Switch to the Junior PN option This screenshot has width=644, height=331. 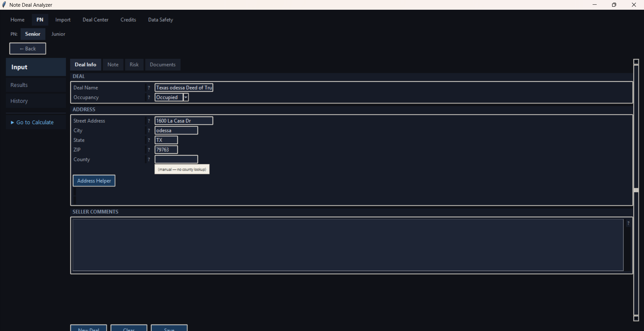[x=58, y=34]
